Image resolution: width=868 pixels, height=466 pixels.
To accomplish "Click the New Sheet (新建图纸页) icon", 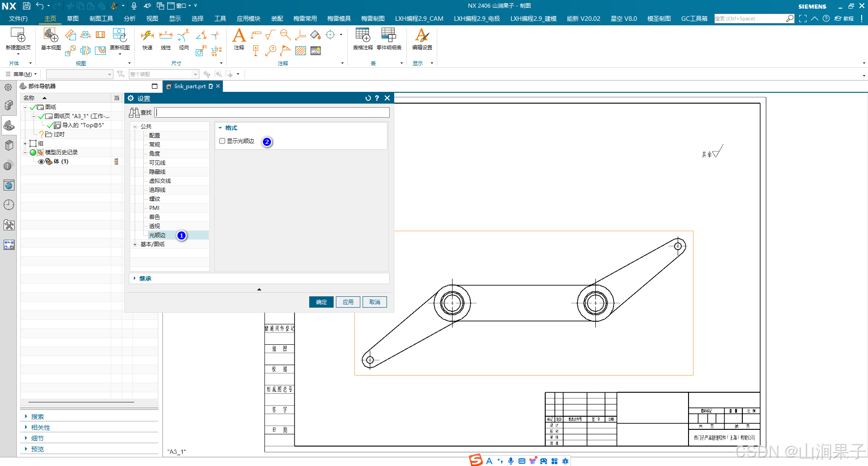I will (18, 35).
